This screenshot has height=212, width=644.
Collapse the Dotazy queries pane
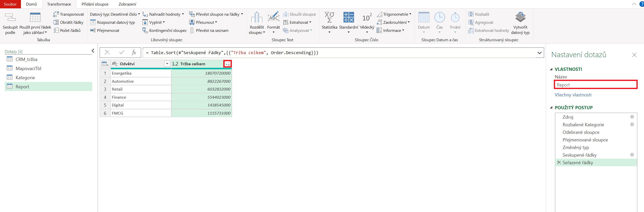[x=93, y=51]
